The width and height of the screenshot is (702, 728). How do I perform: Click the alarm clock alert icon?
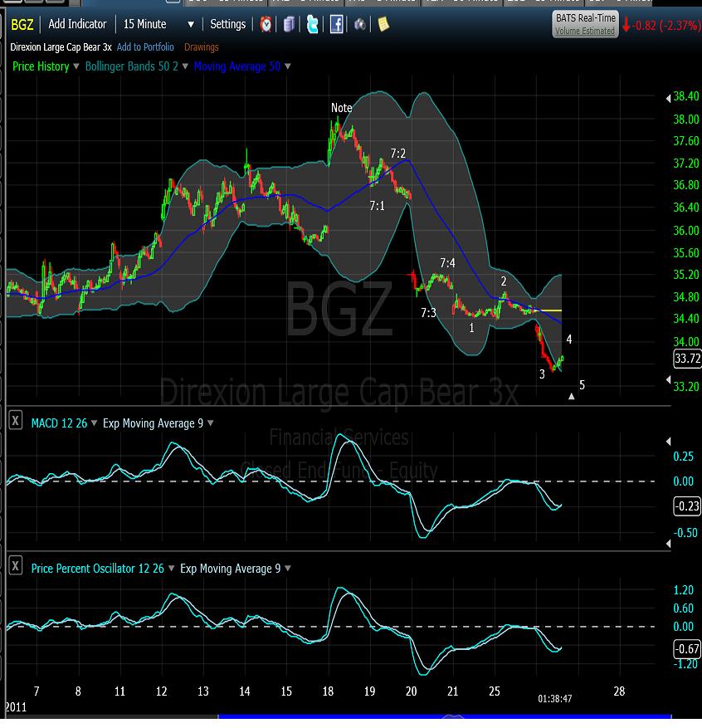[266, 24]
